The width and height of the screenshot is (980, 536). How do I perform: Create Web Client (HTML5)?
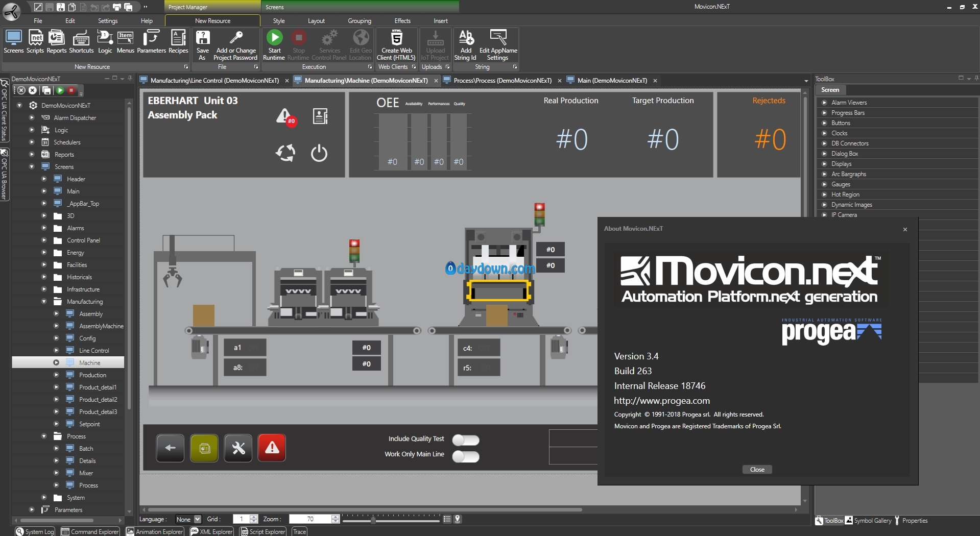pyautogui.click(x=396, y=45)
